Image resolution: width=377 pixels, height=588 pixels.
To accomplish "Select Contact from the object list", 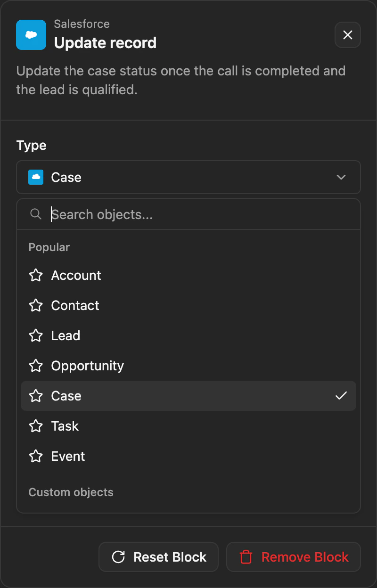I will click(188, 305).
